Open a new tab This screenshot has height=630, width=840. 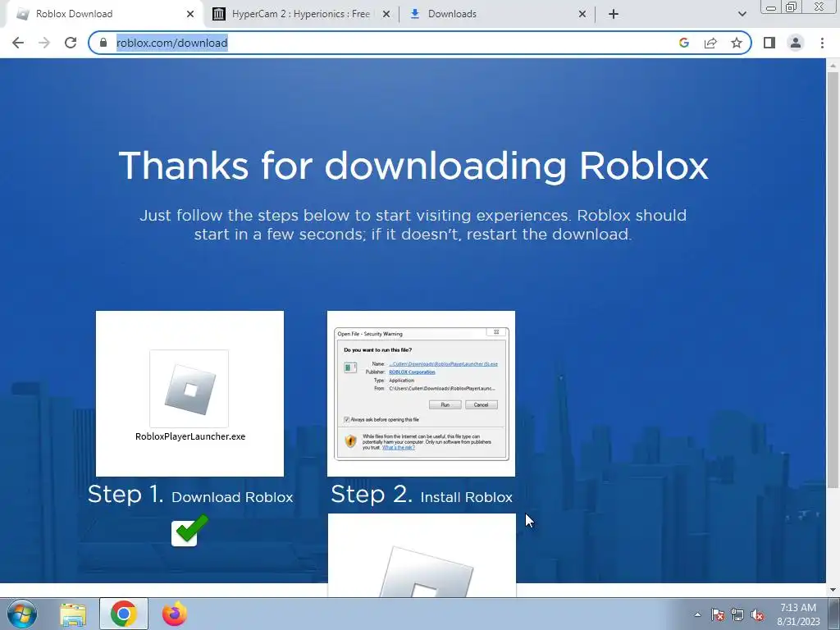tap(614, 15)
